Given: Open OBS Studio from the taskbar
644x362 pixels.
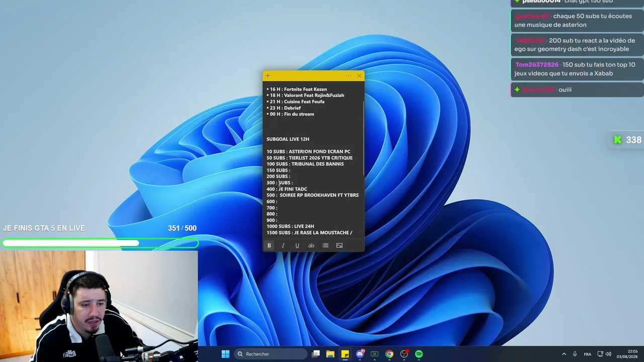Looking at the screenshot, I should [x=404, y=354].
